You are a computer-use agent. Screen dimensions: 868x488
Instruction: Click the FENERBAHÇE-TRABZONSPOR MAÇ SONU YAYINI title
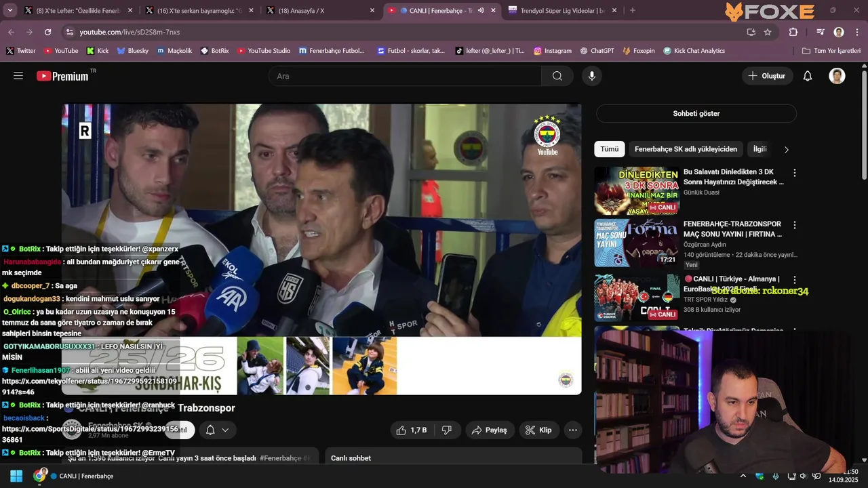pyautogui.click(x=733, y=229)
